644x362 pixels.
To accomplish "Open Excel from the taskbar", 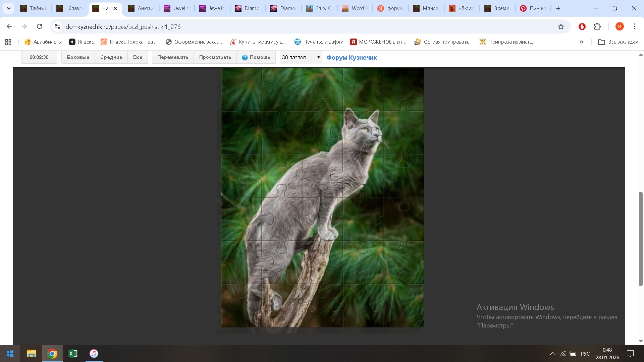I will coord(73,354).
